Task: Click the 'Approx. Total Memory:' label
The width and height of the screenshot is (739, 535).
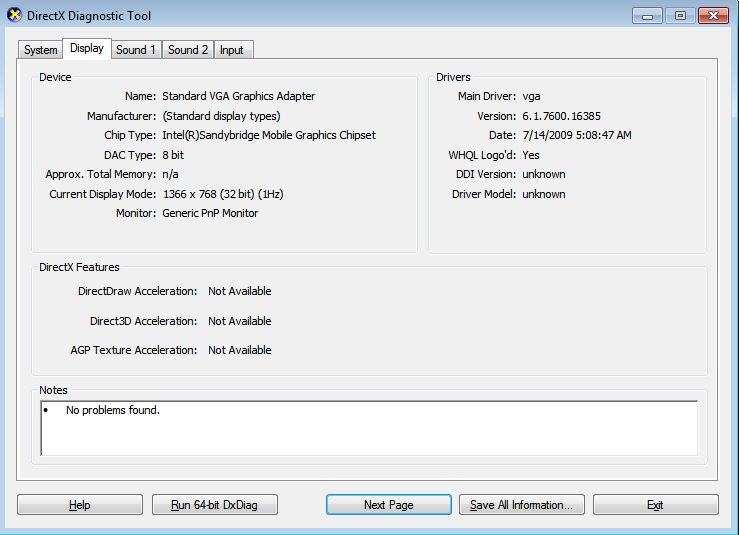Action: [101, 174]
